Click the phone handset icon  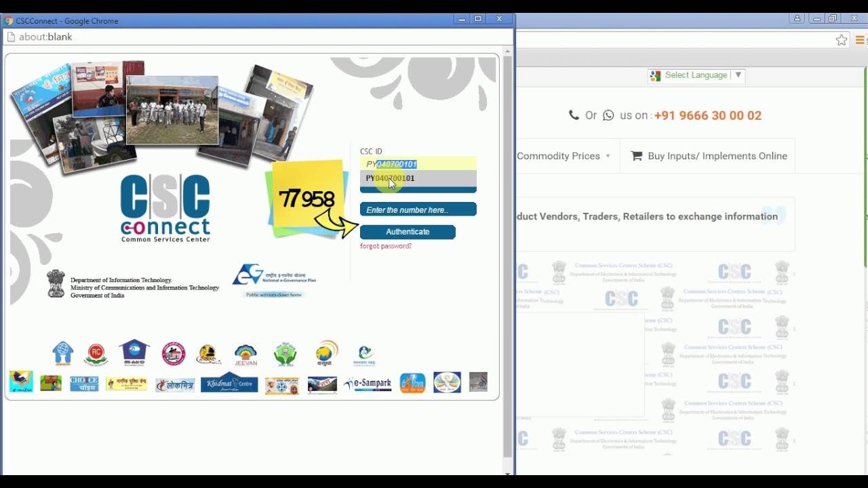pyautogui.click(x=574, y=115)
